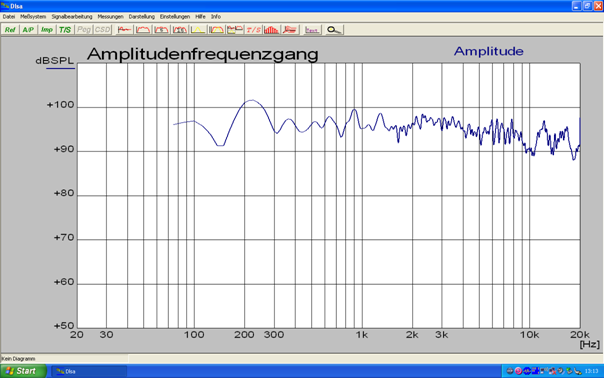Click the greyed-out CSD toolbar button
The image size is (605, 379).
(x=102, y=30)
